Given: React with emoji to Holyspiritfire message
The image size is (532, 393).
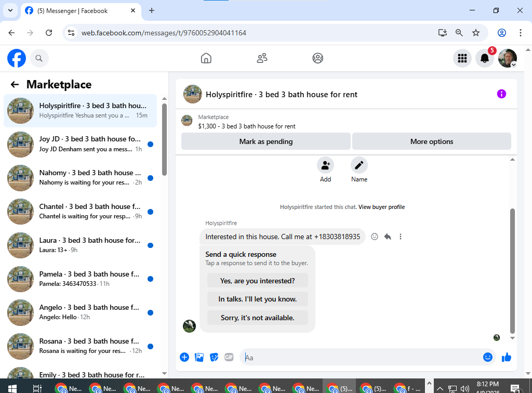Looking at the screenshot, I should (374, 237).
